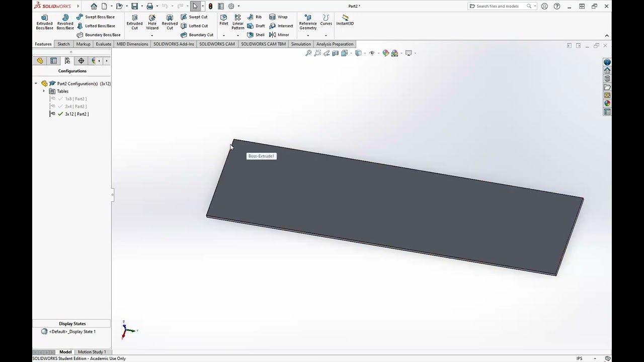Open Fillet dropdown arrow

point(223,35)
